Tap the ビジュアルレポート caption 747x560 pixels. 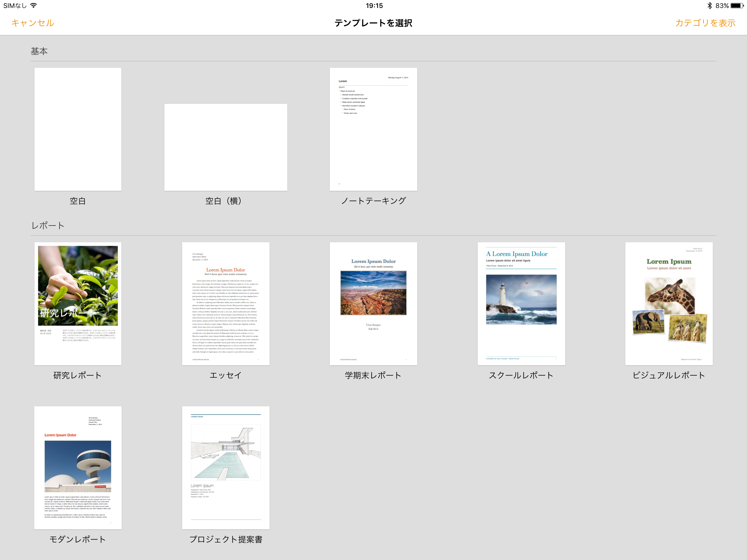669,375
